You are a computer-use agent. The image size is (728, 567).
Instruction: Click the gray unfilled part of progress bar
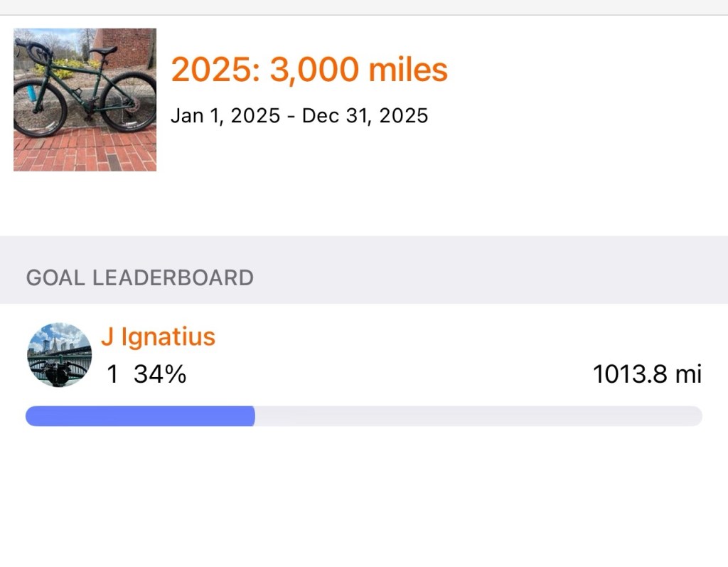click(x=476, y=416)
